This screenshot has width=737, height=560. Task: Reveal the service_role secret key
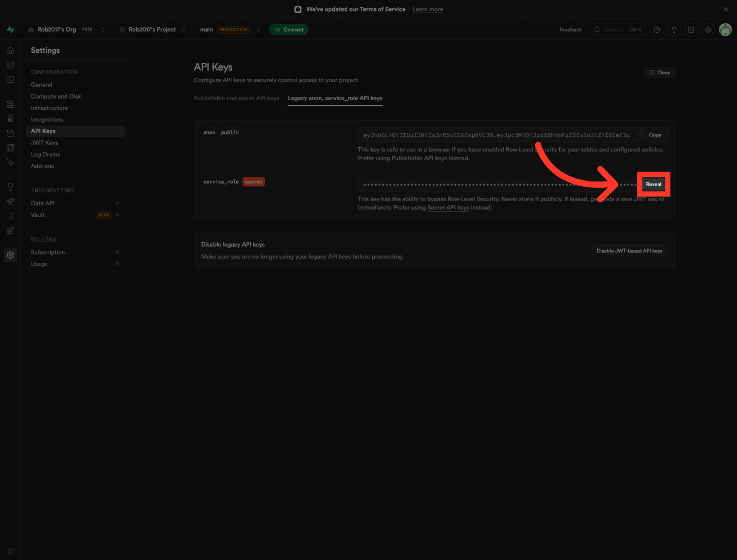(654, 184)
